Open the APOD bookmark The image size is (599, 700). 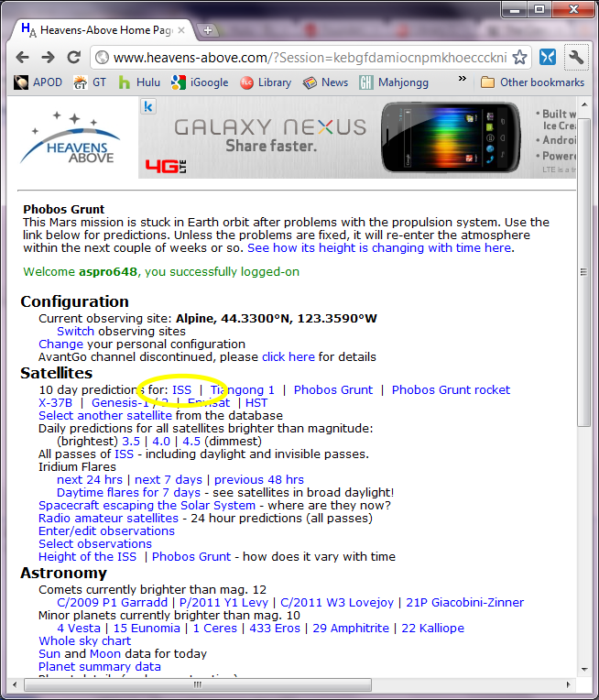pyautogui.click(x=38, y=82)
